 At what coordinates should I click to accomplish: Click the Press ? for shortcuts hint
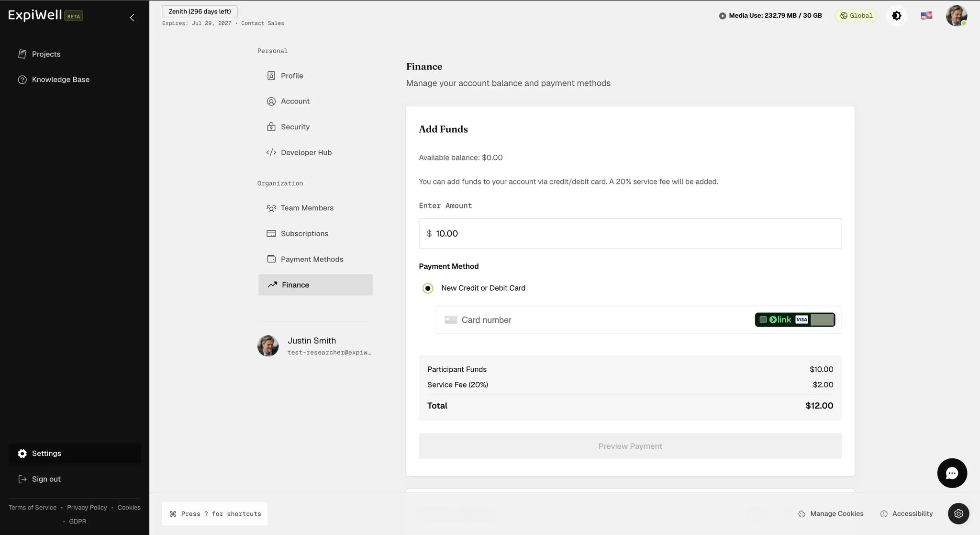click(x=214, y=514)
